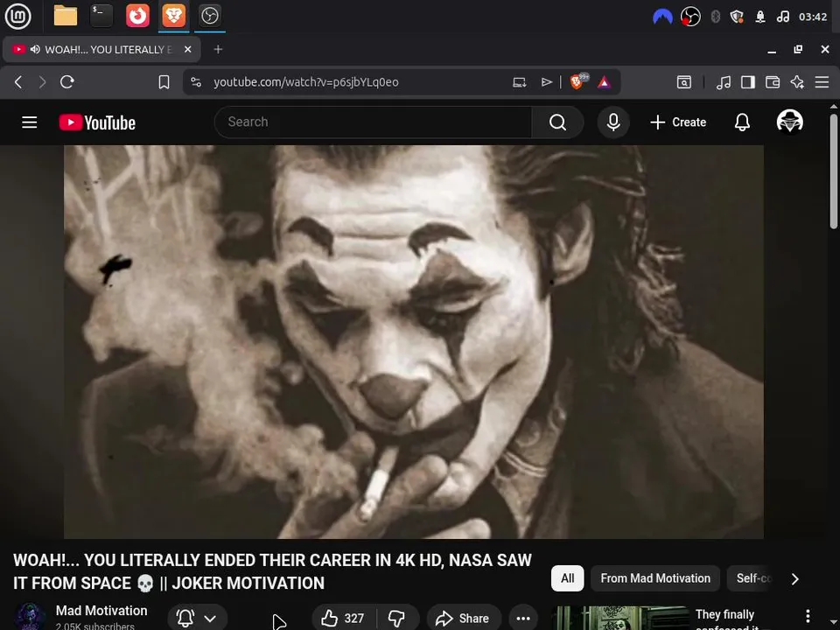Click the YouTube Search field

click(x=374, y=122)
